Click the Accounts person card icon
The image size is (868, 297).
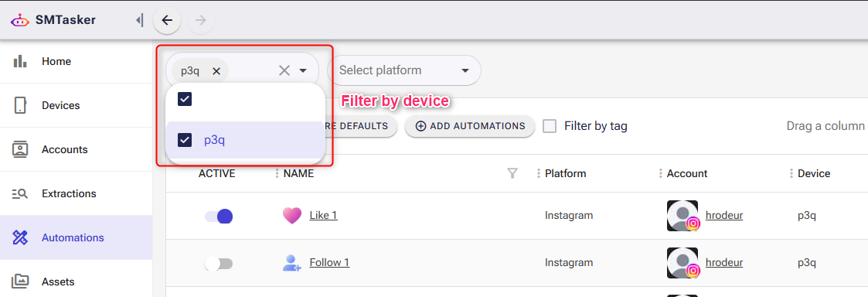(x=20, y=149)
